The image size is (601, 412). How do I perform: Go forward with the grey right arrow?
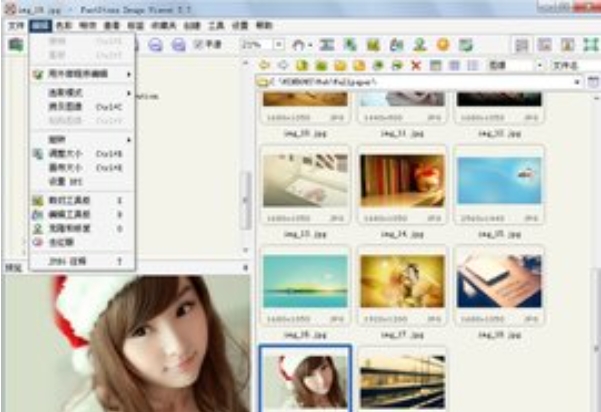[x=283, y=66]
